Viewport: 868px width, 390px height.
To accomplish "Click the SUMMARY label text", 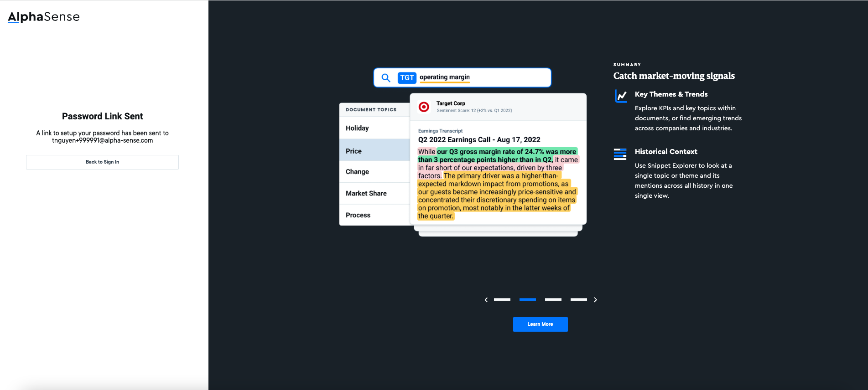I will [627, 65].
